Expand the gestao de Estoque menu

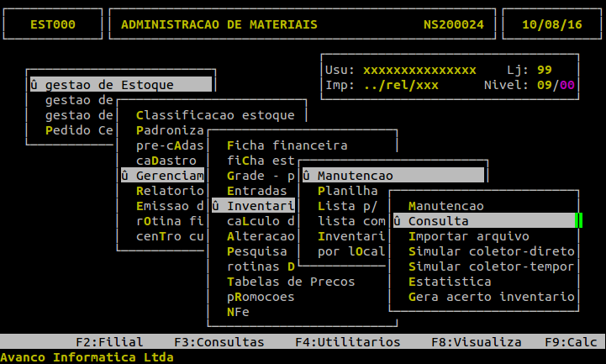coord(118,85)
